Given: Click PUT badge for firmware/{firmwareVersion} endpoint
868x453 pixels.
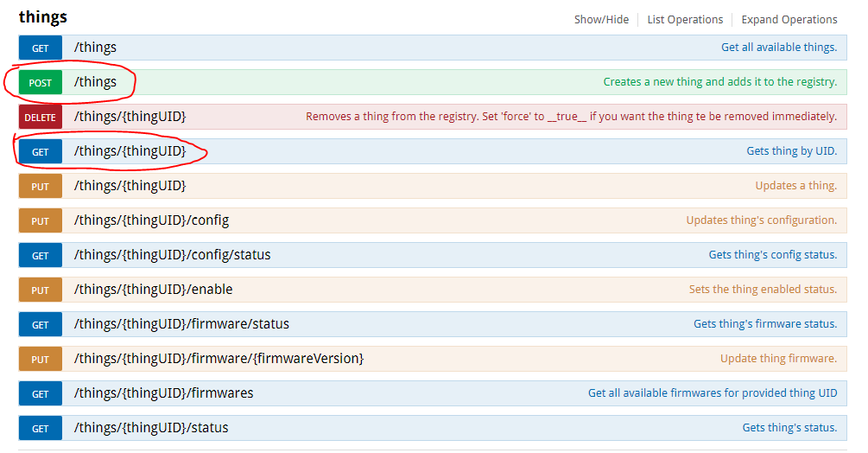Looking at the screenshot, I should point(41,360).
